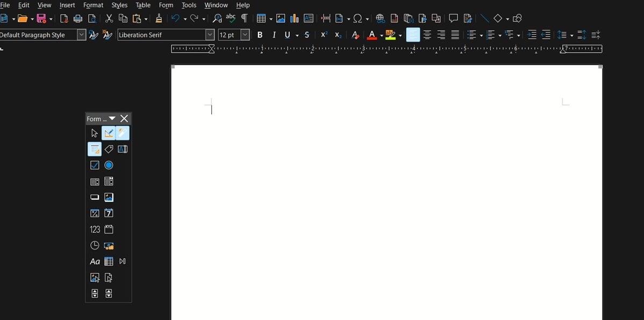Toggle the Form Design toolbar button

[95, 149]
